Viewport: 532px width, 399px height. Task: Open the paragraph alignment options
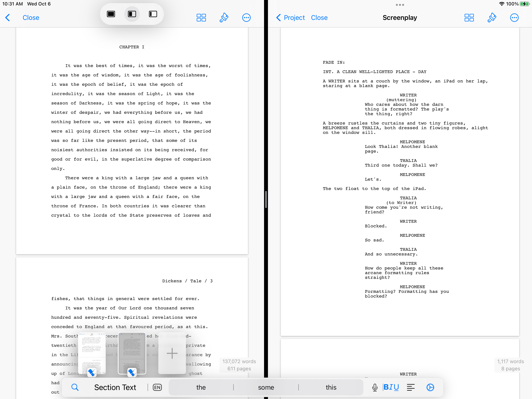(411, 387)
